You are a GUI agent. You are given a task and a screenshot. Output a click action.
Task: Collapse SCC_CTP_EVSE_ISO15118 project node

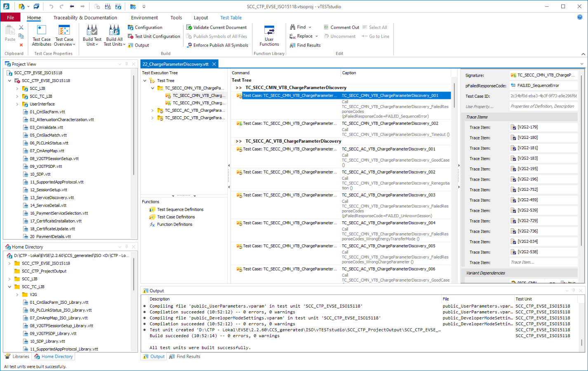[x=9, y=81]
